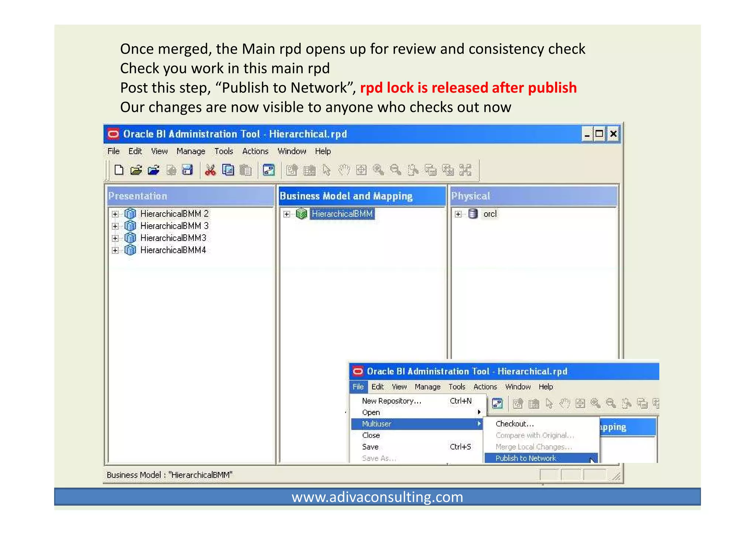The width and height of the screenshot is (756, 535).
Task: Select the hand pan diagram tool
Action: [x=344, y=170]
